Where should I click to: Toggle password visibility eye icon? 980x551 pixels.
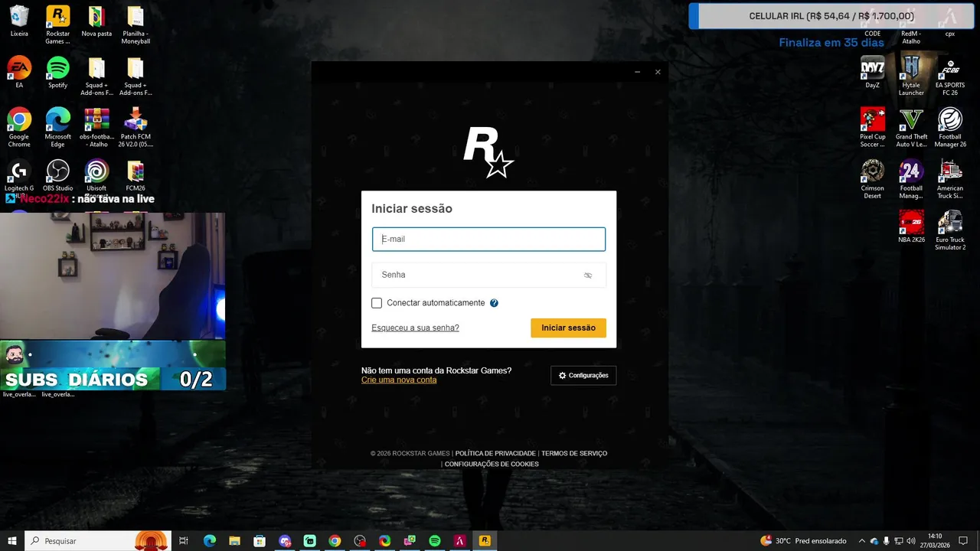[588, 275]
